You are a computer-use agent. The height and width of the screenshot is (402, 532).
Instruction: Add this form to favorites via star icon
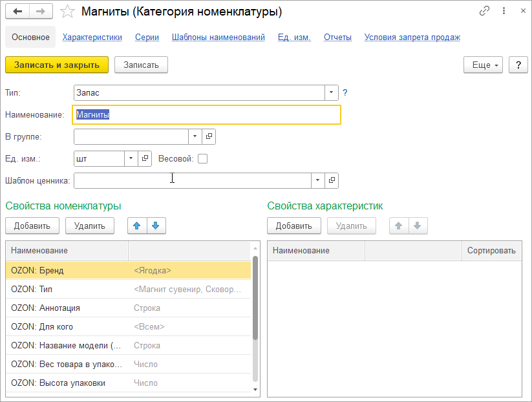click(67, 10)
